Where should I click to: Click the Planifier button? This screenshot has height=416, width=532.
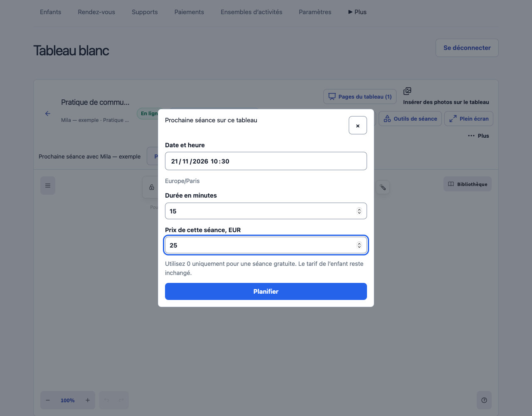click(x=266, y=291)
